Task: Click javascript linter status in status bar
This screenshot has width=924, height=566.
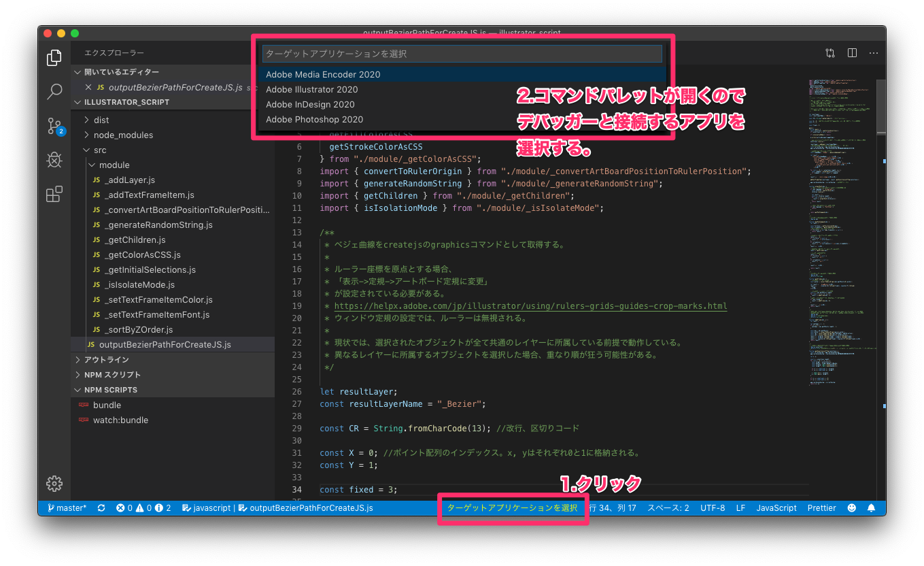Action: 207,508
